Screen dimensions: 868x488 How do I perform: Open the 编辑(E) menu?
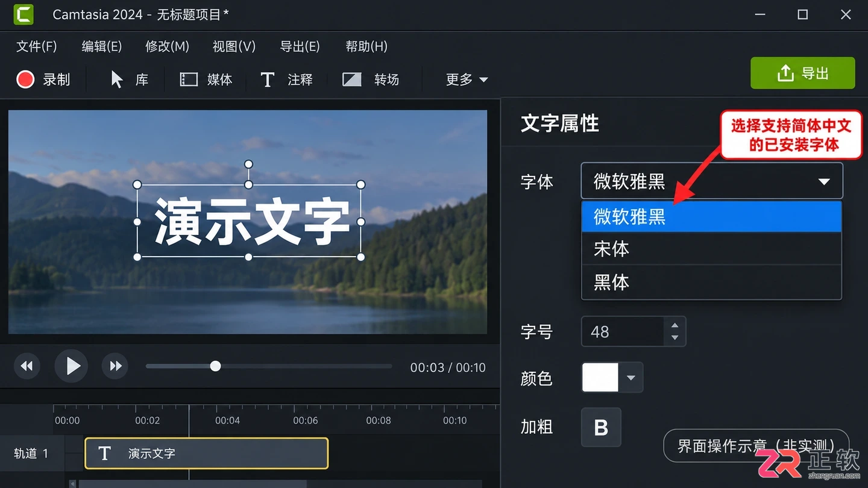[102, 46]
